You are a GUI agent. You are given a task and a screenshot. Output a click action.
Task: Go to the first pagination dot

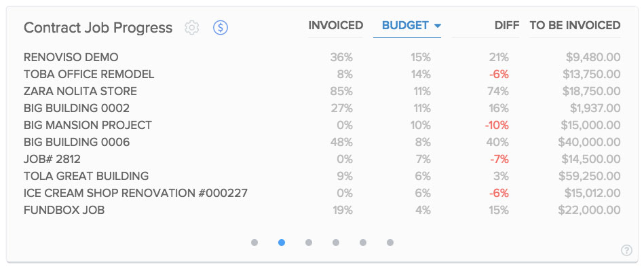(x=254, y=243)
